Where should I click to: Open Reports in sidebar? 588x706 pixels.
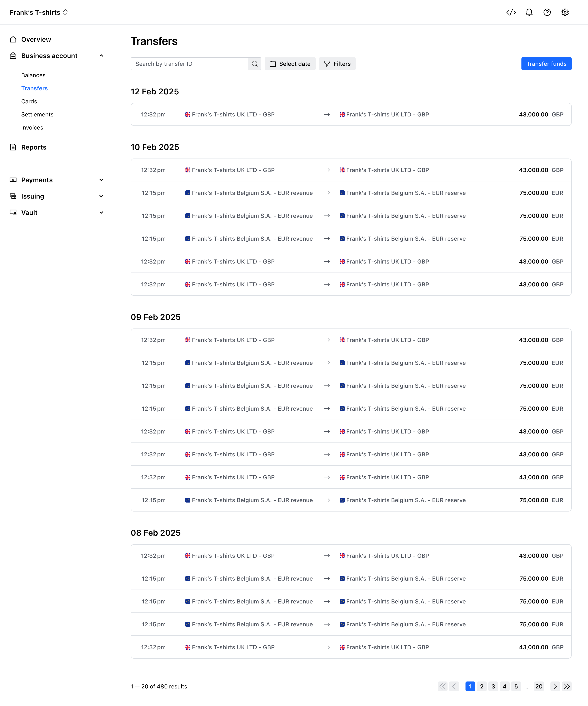click(x=34, y=147)
